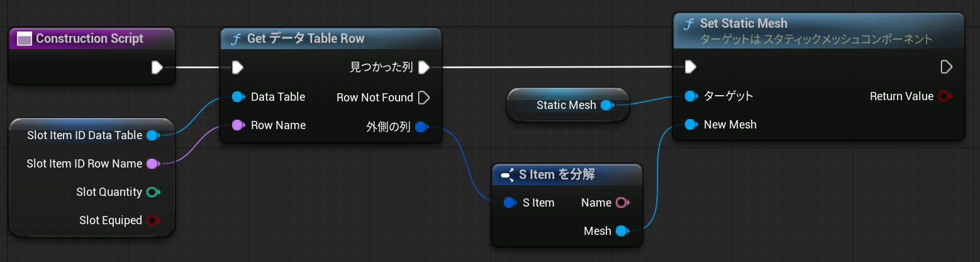Select the S Item を分解 node header
Image resolution: width=980 pixels, height=262 pixels.
click(556, 174)
